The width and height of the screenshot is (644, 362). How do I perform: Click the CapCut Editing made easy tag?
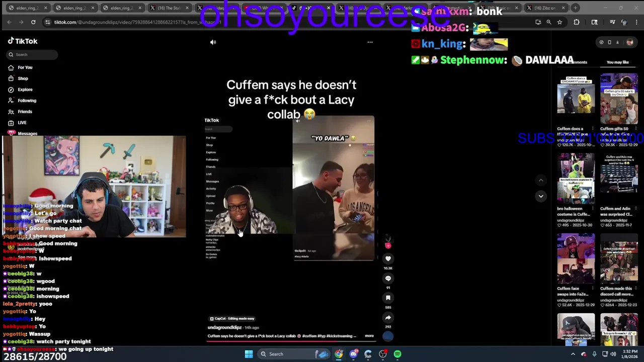click(232, 318)
